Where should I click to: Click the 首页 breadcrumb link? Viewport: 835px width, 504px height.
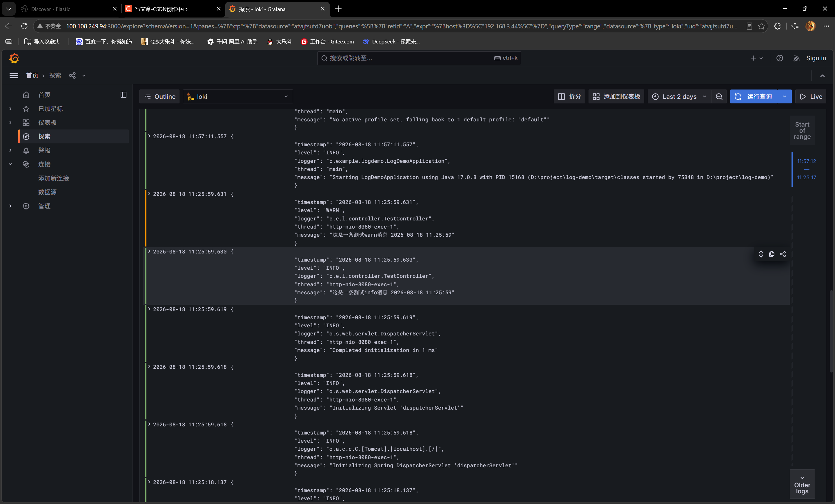tap(32, 76)
